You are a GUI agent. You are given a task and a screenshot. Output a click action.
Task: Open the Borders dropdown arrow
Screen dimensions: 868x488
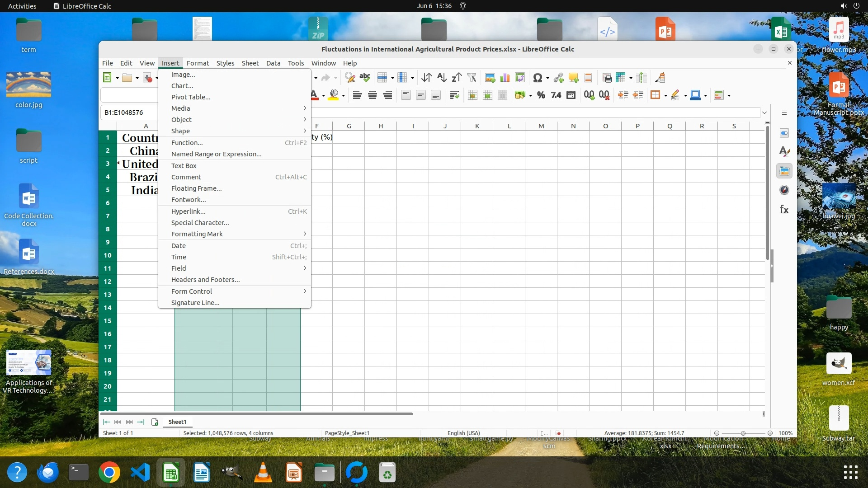tap(665, 96)
